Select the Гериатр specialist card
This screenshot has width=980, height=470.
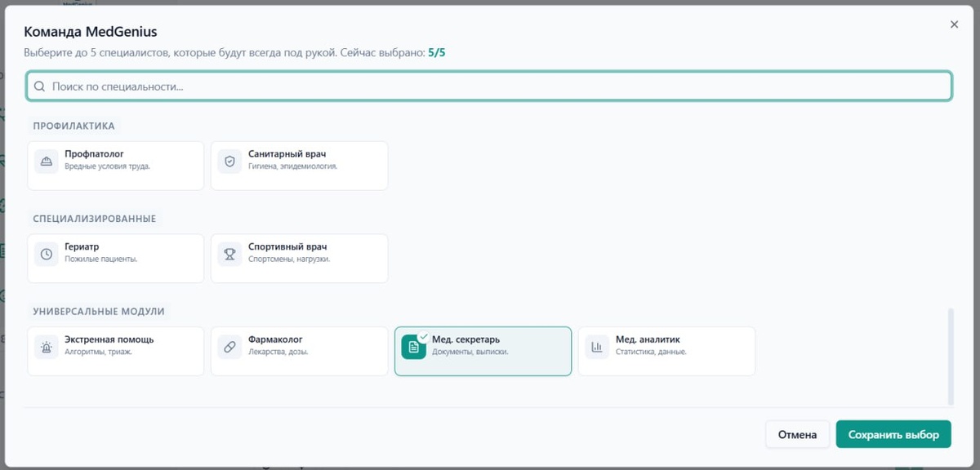tap(116, 259)
